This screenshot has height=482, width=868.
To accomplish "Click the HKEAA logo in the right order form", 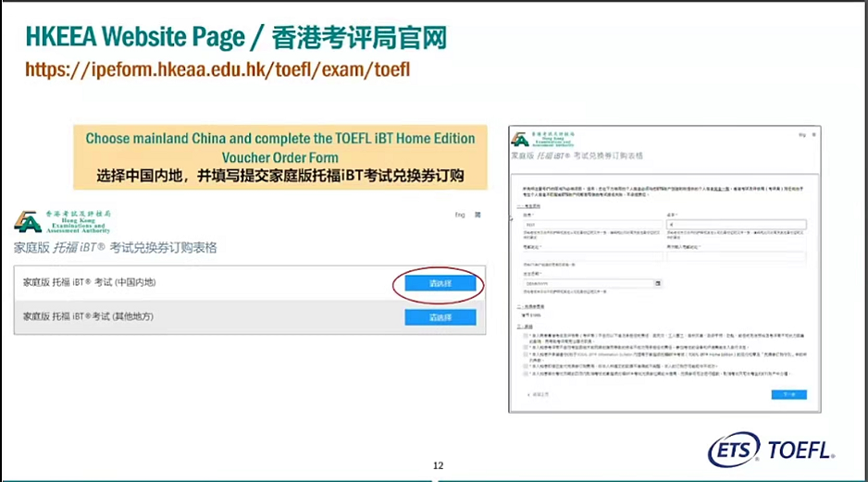I will pos(543,139).
